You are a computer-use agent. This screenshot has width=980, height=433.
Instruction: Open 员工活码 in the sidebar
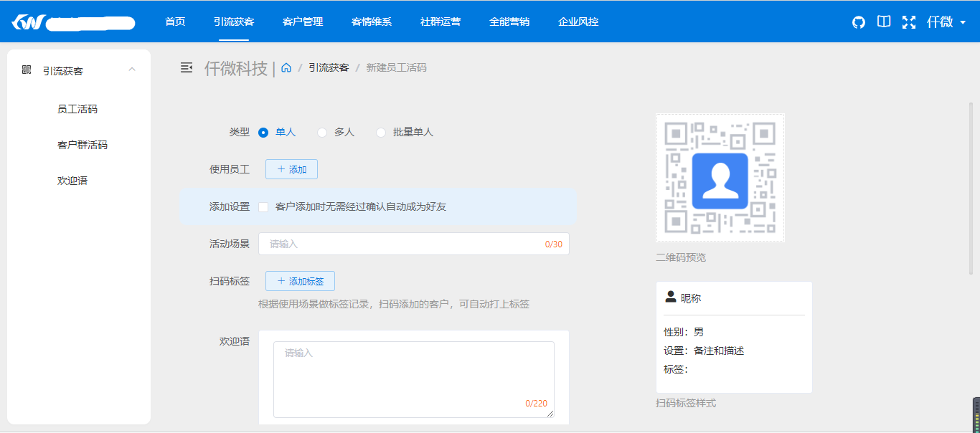click(79, 109)
